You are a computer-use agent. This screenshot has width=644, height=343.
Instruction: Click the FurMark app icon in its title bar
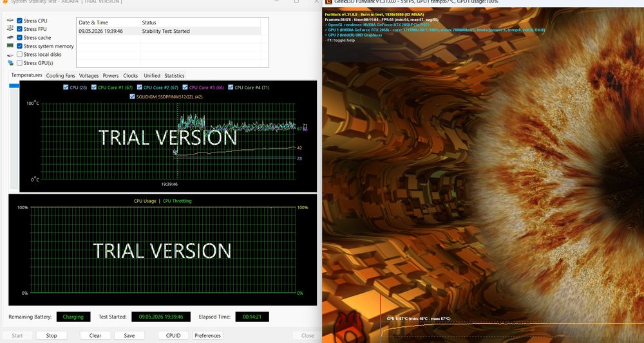(328, 2)
